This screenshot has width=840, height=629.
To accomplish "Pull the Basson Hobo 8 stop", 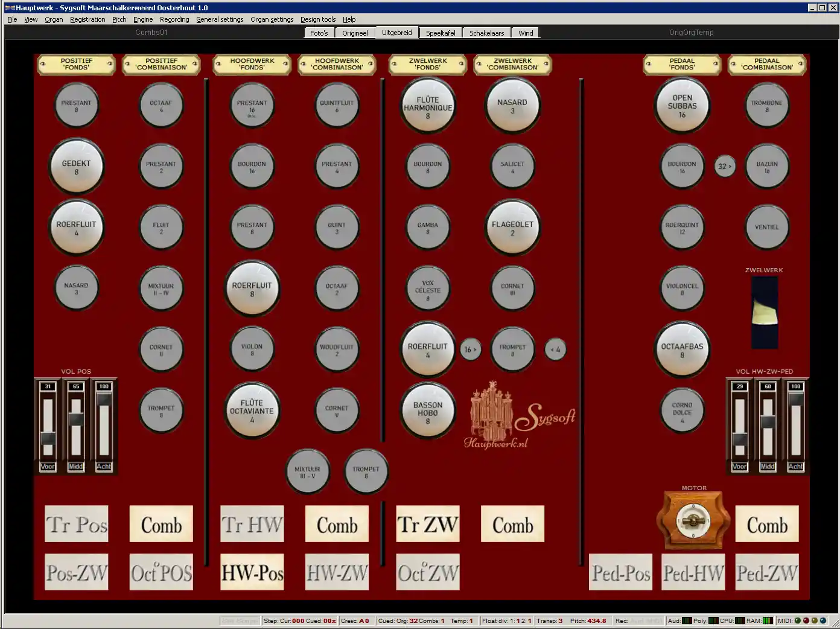I will pyautogui.click(x=428, y=410).
